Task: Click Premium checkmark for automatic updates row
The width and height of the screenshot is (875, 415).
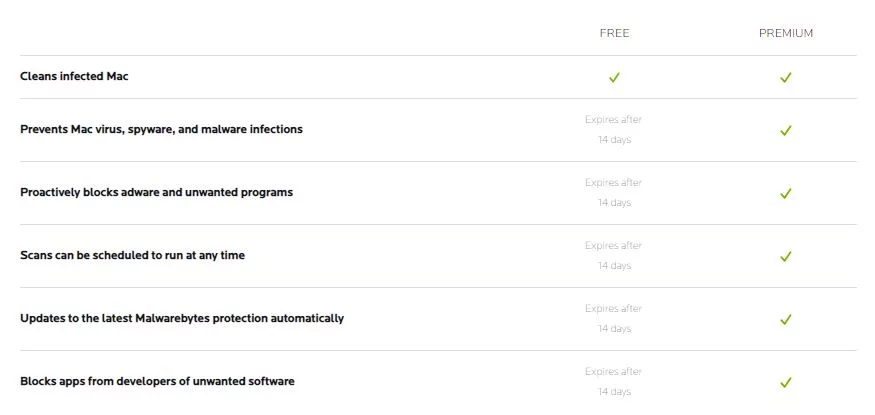Action: click(x=785, y=320)
